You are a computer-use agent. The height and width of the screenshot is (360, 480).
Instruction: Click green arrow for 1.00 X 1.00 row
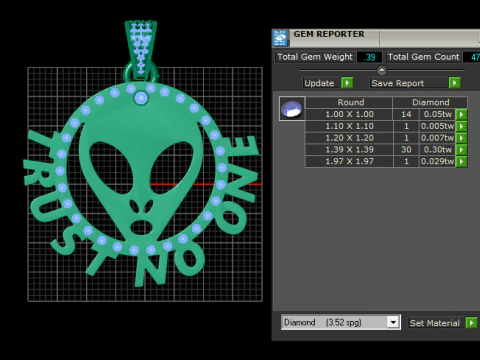(461, 114)
